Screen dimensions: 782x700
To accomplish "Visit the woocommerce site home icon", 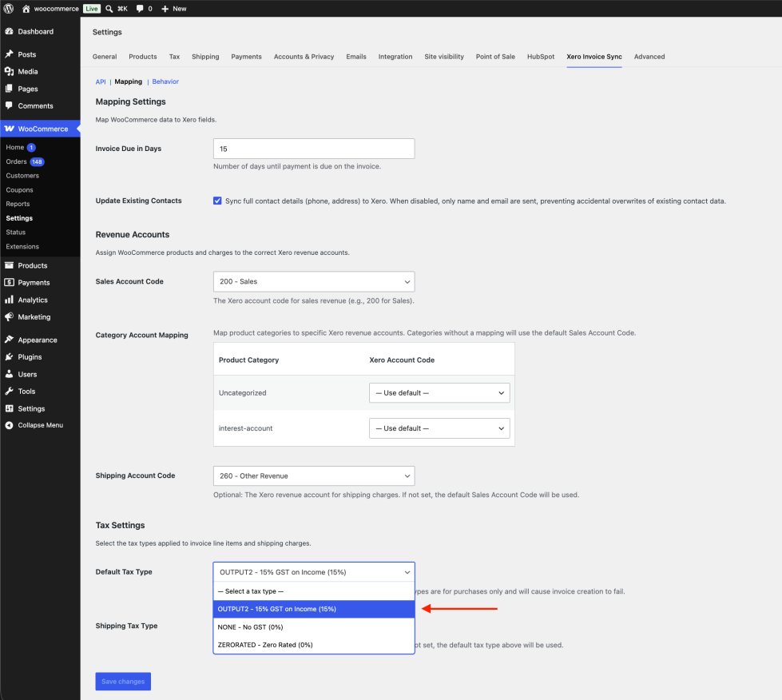I will pos(26,9).
